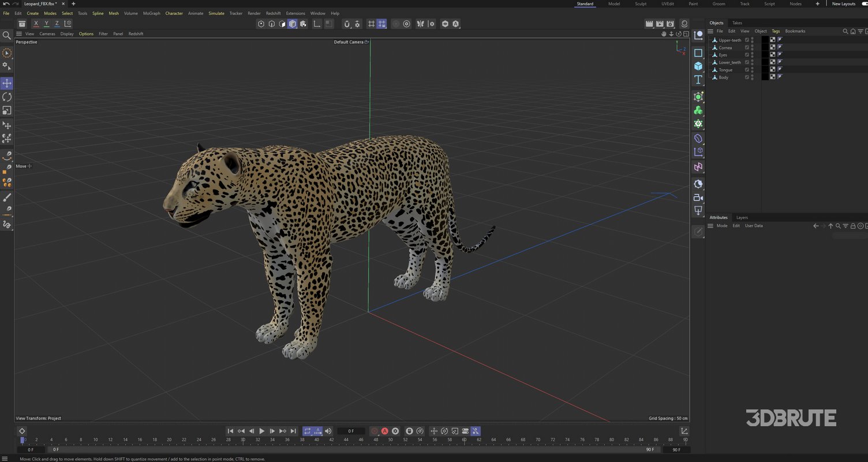This screenshot has width=868, height=462.
Task: Open the Perspective view label dropdown
Action: [26, 42]
